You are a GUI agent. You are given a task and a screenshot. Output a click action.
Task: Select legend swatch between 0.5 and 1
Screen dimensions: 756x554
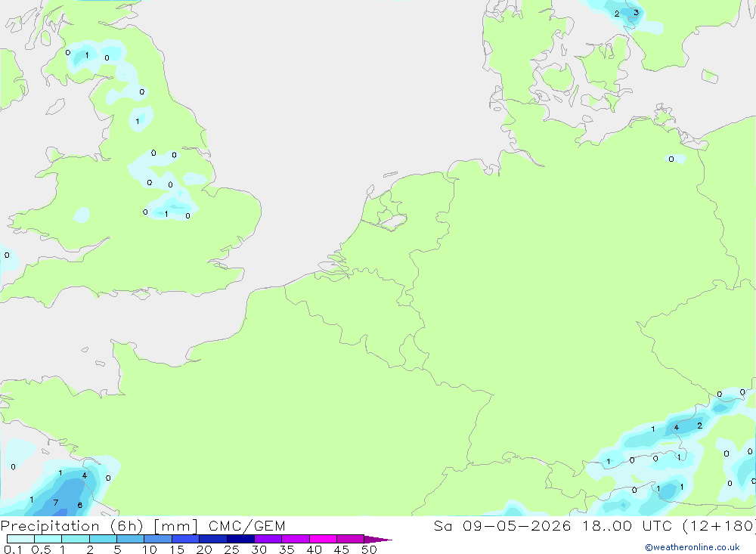(x=48, y=539)
